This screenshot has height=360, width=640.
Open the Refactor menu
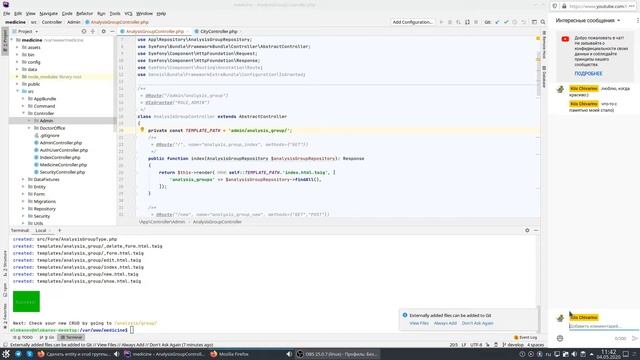tap(84, 13)
